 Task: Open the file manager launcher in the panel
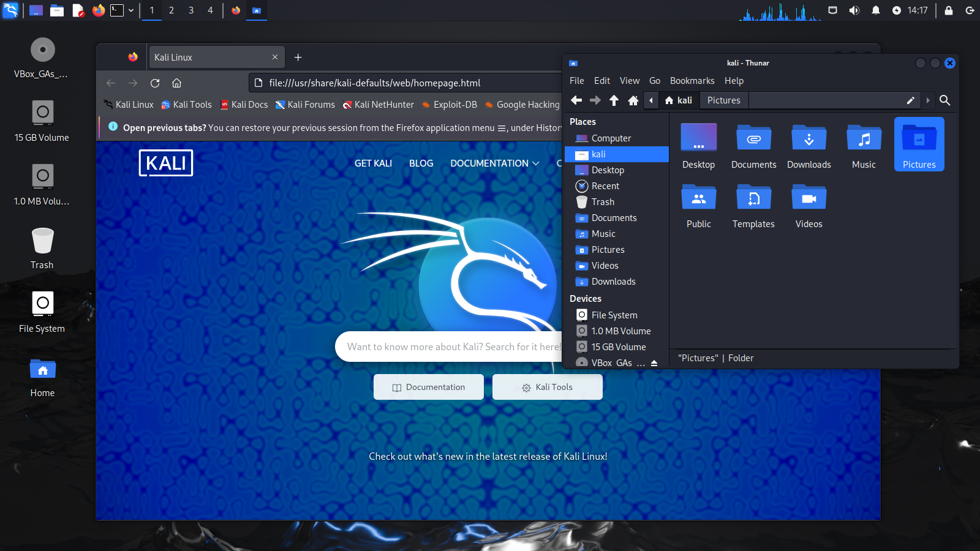click(x=57, y=10)
